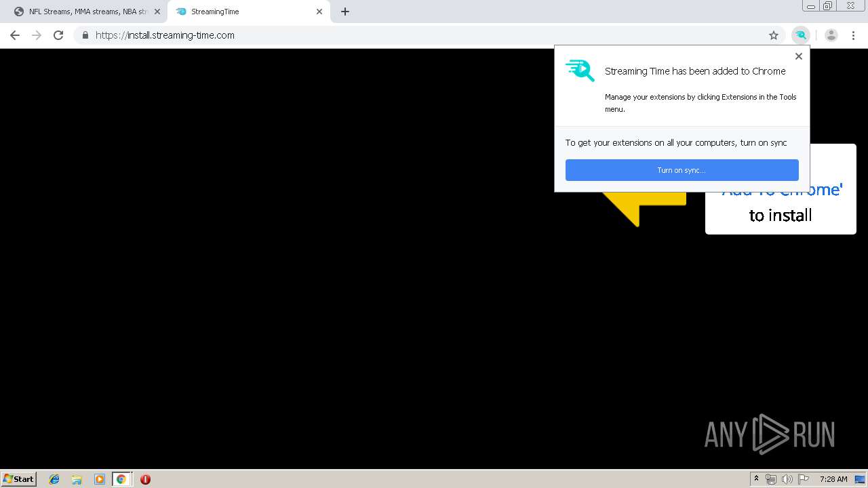Open the Streaming Time extension icon

(801, 35)
